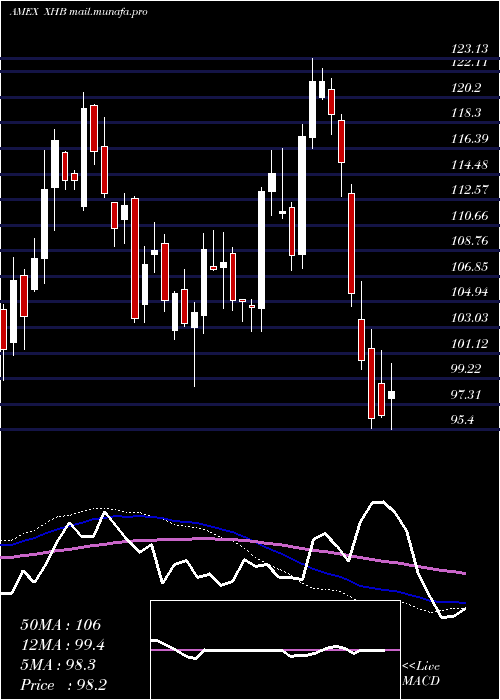Viewport: 500px width, 700px height.
Task: Click the 50MA : 106 readout
Action: 61,625
